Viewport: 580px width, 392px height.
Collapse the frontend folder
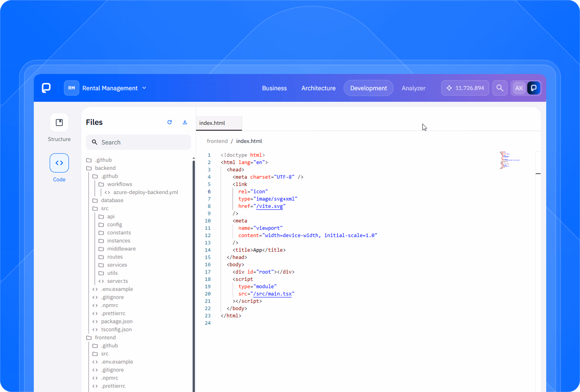[101, 338]
